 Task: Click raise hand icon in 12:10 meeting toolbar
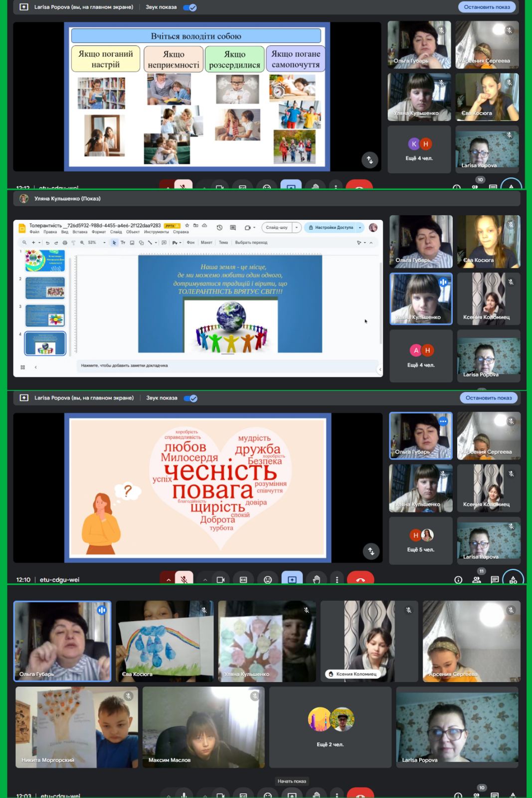316,580
